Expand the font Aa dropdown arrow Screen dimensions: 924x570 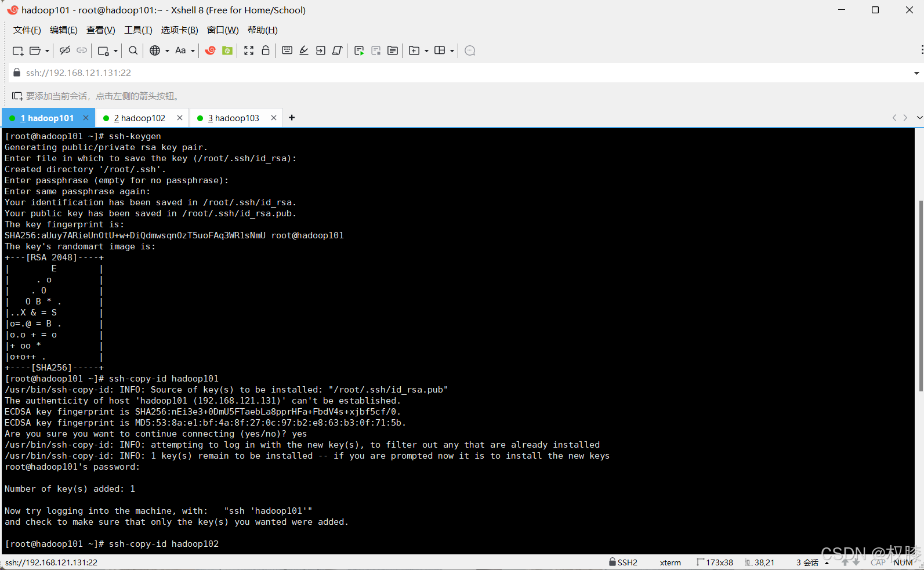pyautogui.click(x=193, y=51)
